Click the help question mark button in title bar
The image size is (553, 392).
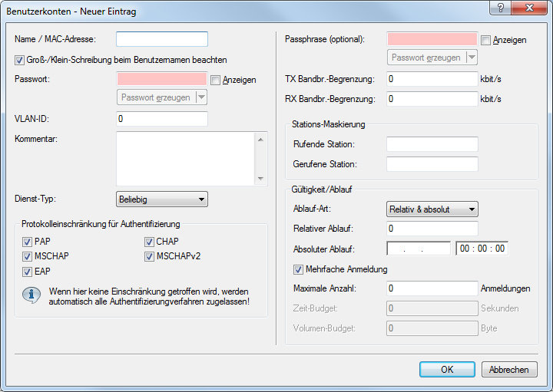pos(500,8)
